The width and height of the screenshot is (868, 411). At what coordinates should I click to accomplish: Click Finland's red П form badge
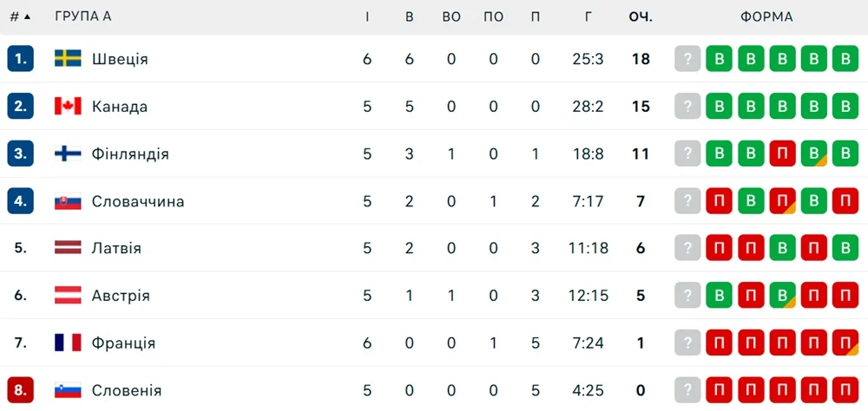point(781,153)
